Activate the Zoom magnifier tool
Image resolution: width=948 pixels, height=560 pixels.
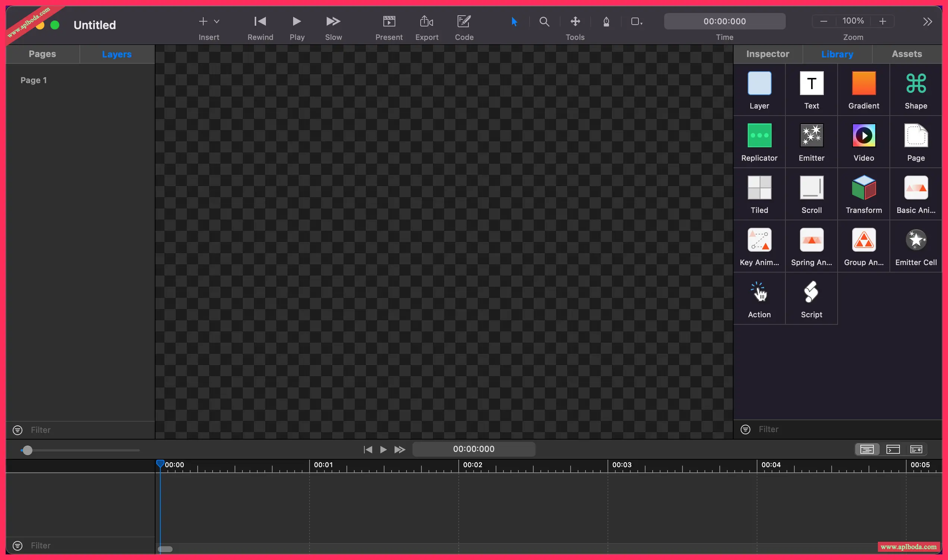544,22
